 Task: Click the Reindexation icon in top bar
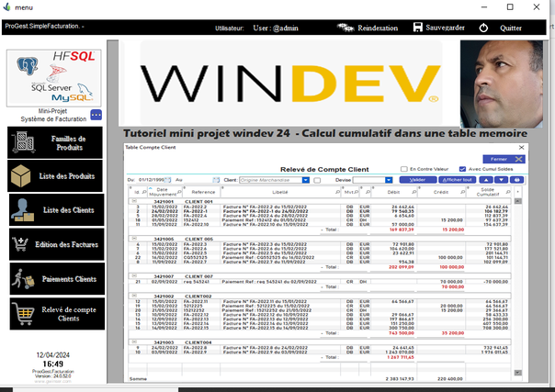pyautogui.click(x=345, y=28)
